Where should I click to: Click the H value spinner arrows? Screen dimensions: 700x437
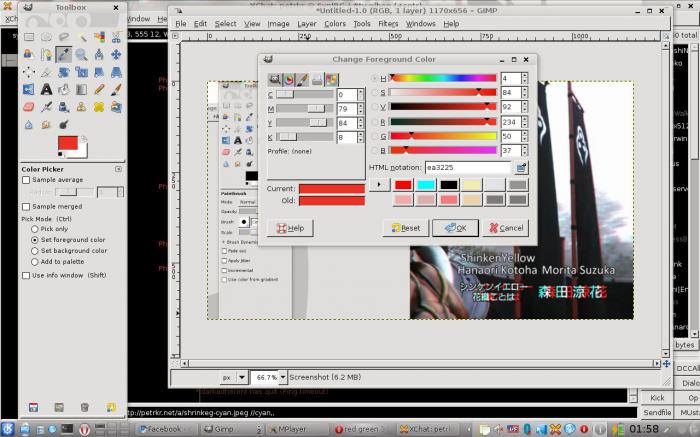tap(525, 79)
